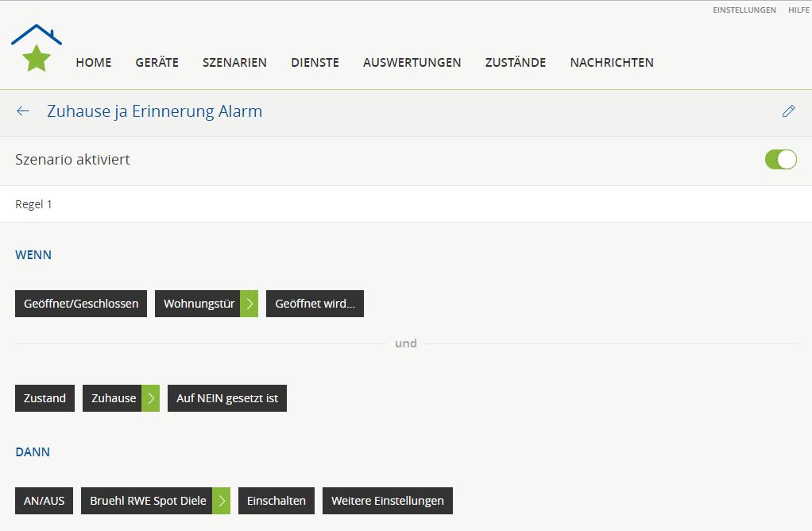Navigate to ZUSTÄNDE

point(515,63)
